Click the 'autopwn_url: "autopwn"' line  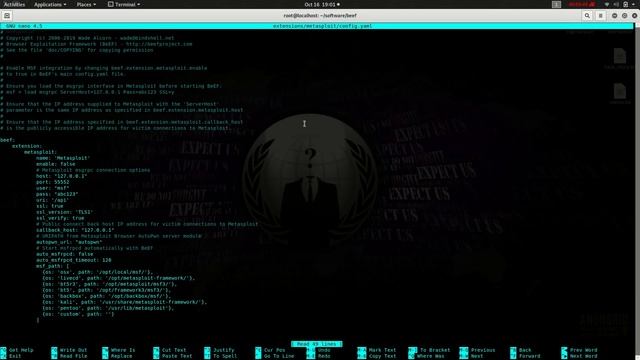coord(69,242)
